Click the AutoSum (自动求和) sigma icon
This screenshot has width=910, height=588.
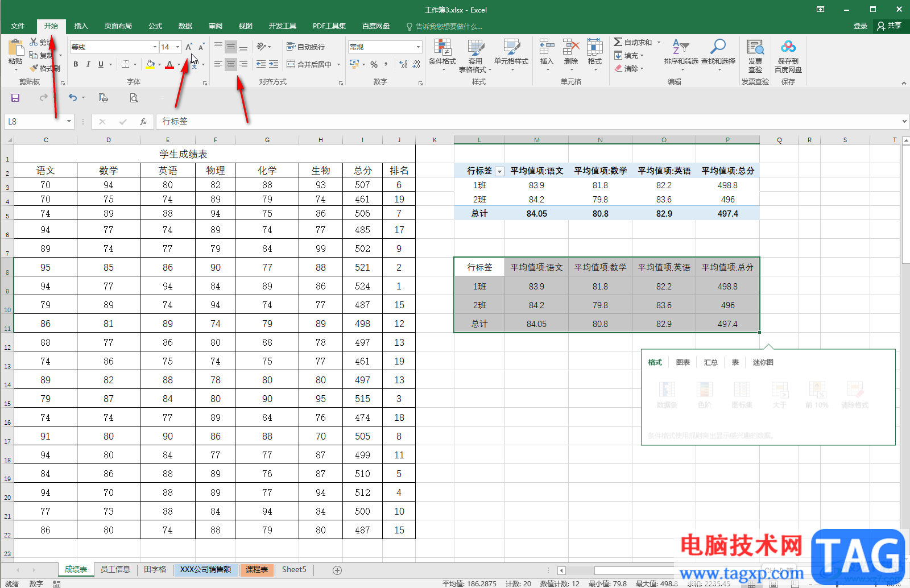tap(618, 42)
